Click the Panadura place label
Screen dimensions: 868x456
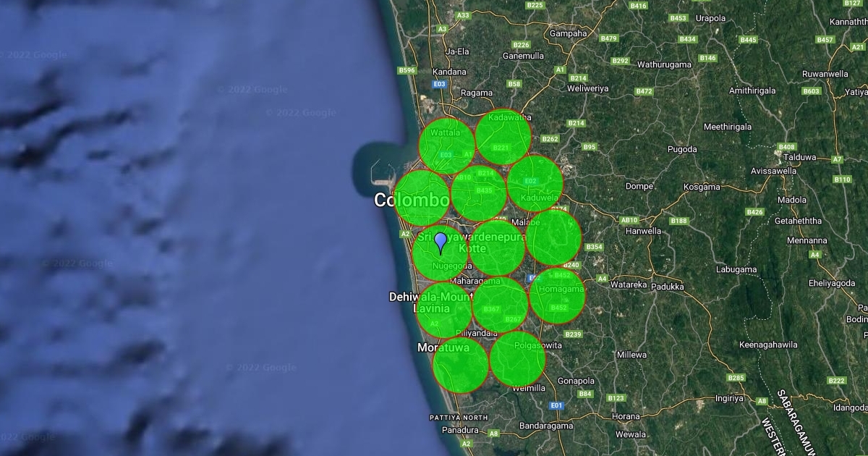tap(460, 430)
